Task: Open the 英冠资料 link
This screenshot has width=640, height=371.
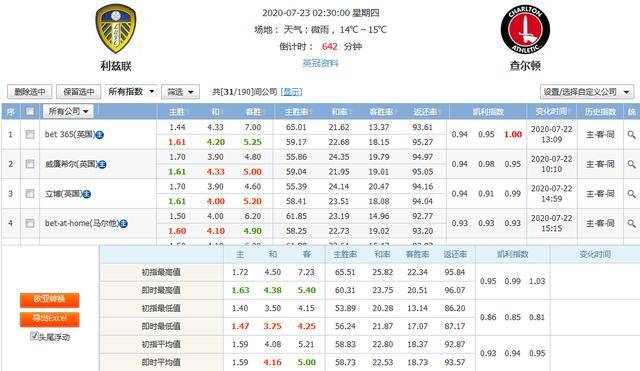Action: point(320,63)
